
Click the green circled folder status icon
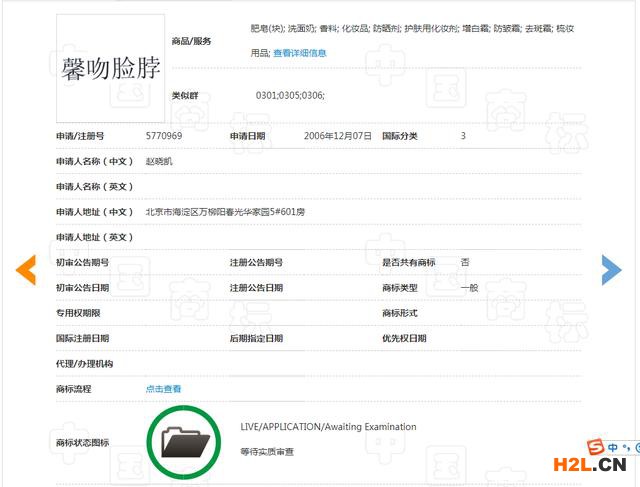pos(185,440)
